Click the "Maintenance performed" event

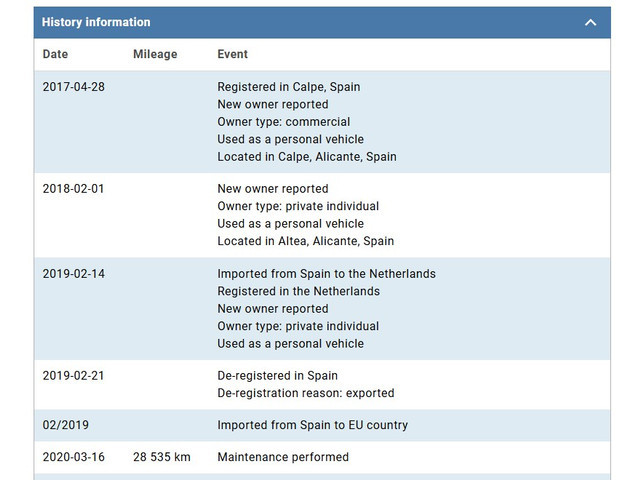(283, 457)
